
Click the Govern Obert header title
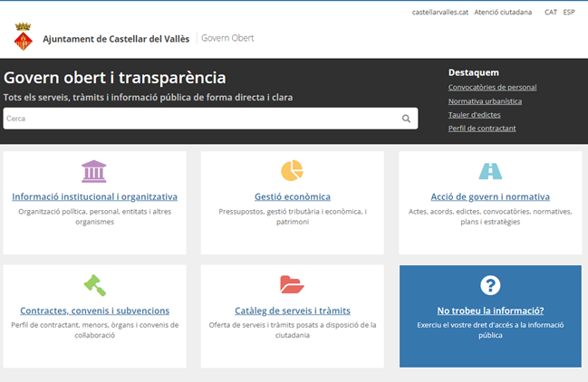227,38
